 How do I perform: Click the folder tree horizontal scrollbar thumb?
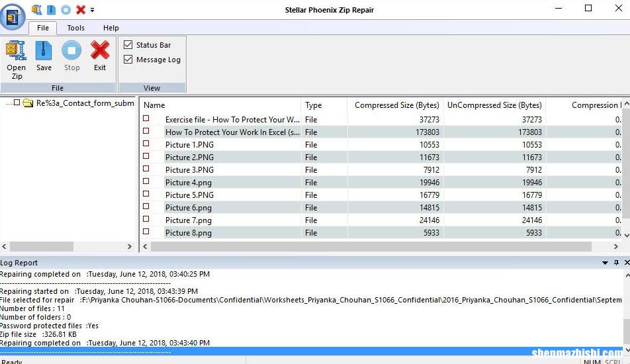point(42,246)
